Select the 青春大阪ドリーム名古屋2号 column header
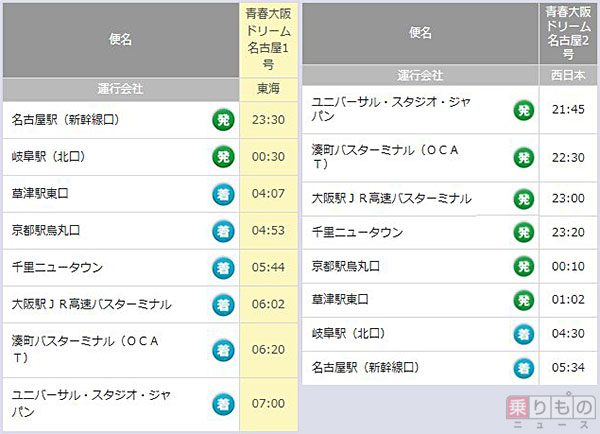This screenshot has width=600, height=434. point(568,33)
